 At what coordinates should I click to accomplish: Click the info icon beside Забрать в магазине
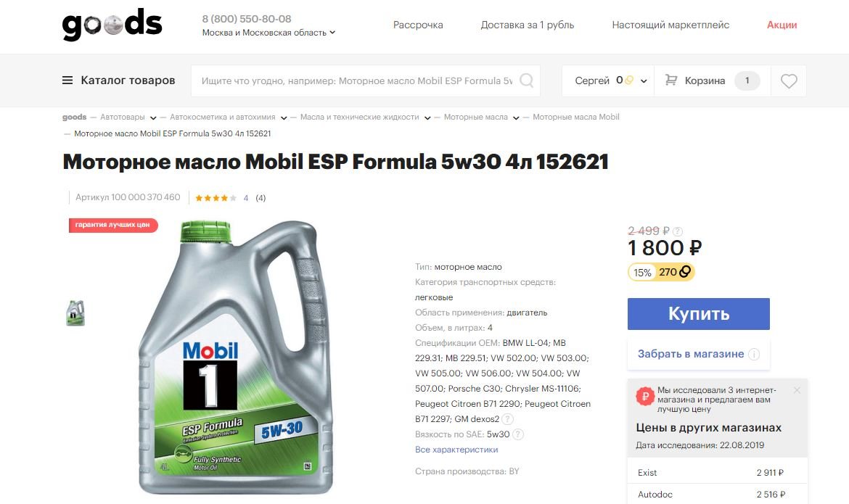(x=754, y=354)
